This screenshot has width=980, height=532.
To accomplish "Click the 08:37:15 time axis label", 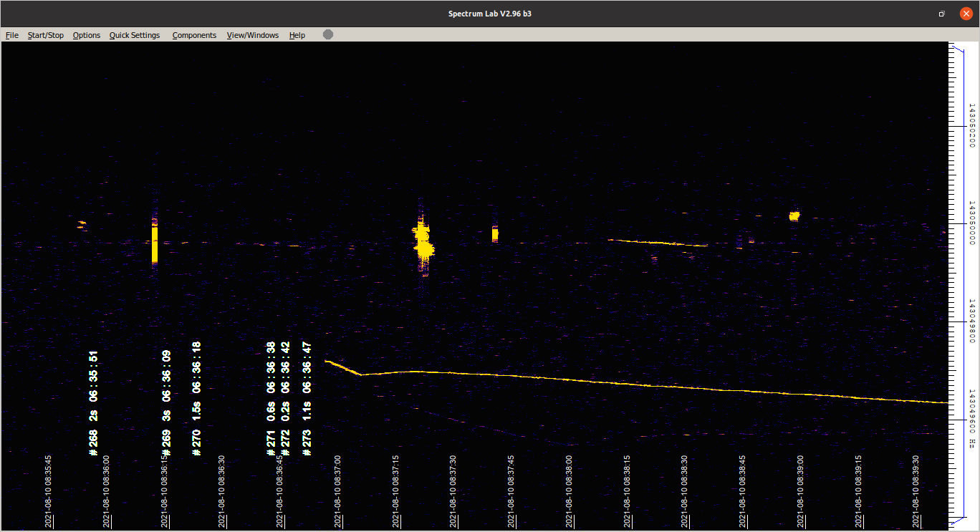I will pos(395,491).
